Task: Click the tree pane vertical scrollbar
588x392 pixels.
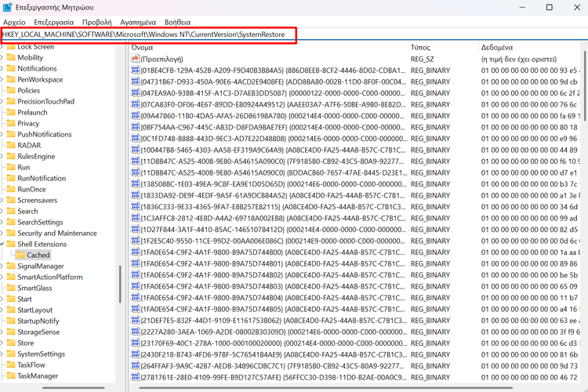Action: tap(120, 284)
